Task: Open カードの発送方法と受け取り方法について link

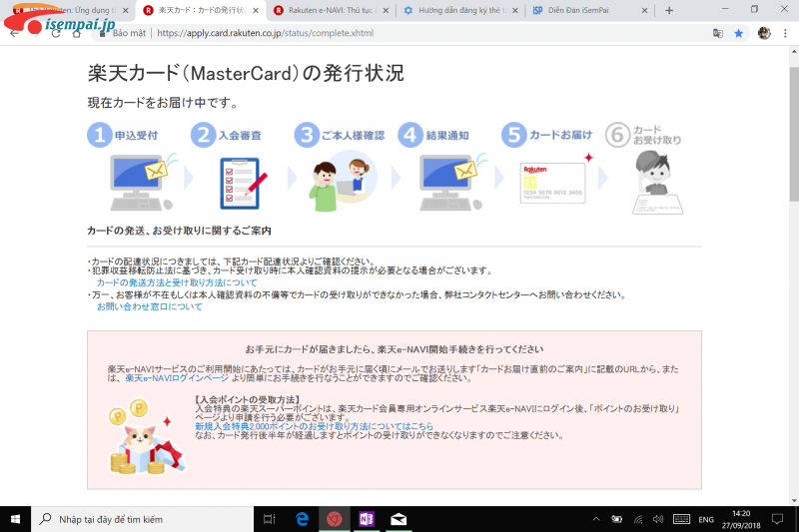Action: click(x=177, y=282)
